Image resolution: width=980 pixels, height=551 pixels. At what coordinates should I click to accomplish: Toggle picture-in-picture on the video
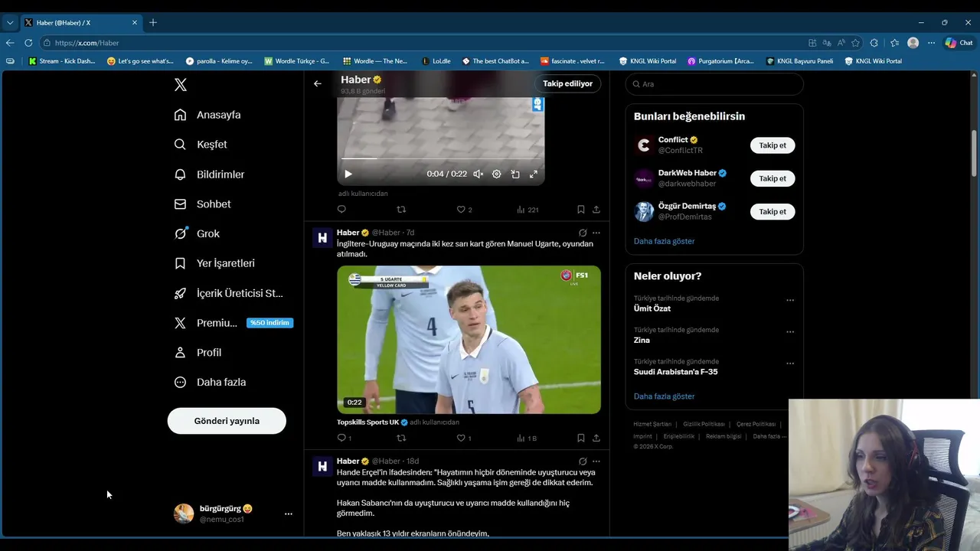(515, 174)
